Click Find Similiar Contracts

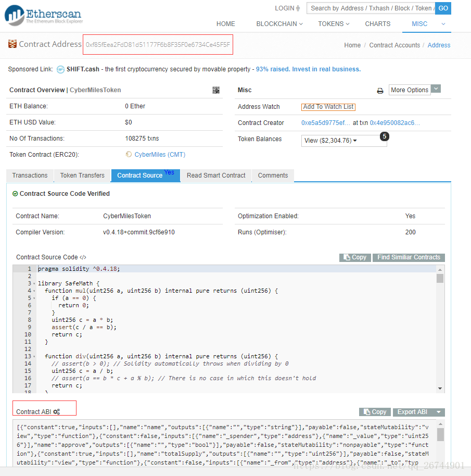409,257
